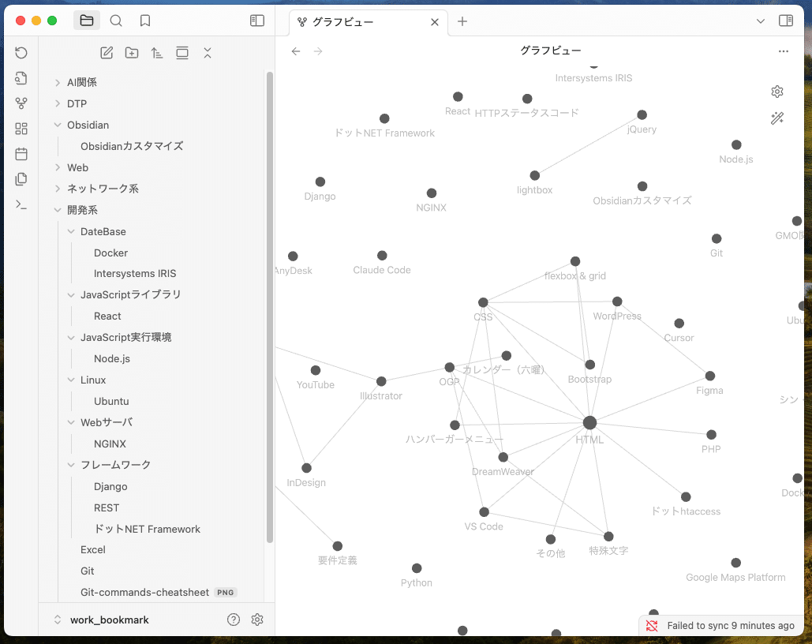This screenshot has width=812, height=644.
Task: Click the CSS graph node
Action: pyautogui.click(x=483, y=302)
